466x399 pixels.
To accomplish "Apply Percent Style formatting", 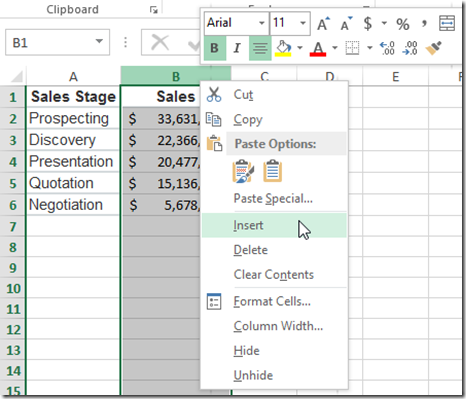I will [403, 24].
